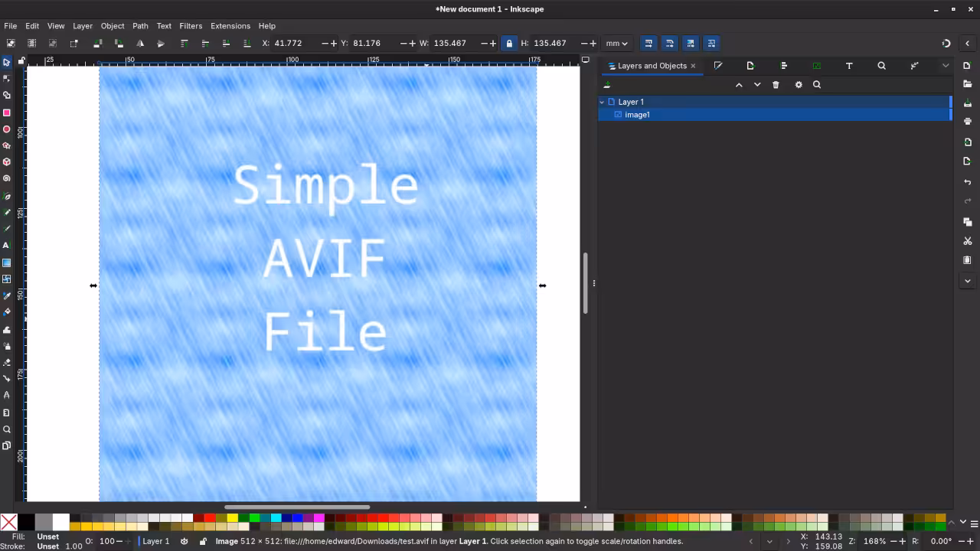
Task: Select the Node editing tool
Action: click(x=7, y=79)
